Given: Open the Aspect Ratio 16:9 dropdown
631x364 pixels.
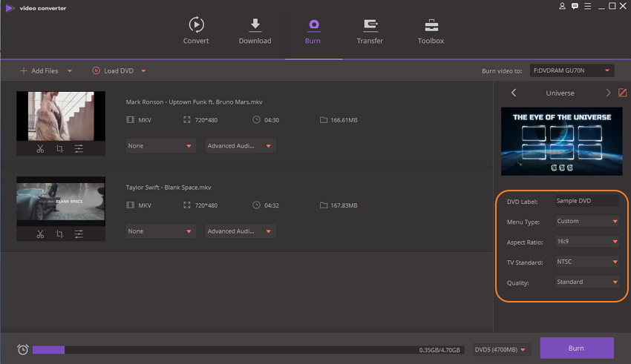Looking at the screenshot, I should click(587, 242).
